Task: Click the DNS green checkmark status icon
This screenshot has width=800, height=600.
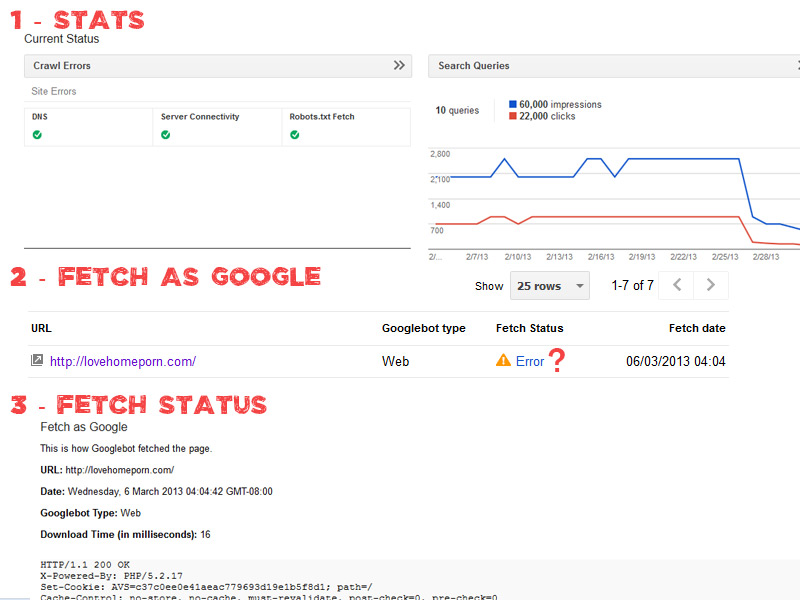Action: click(37, 135)
